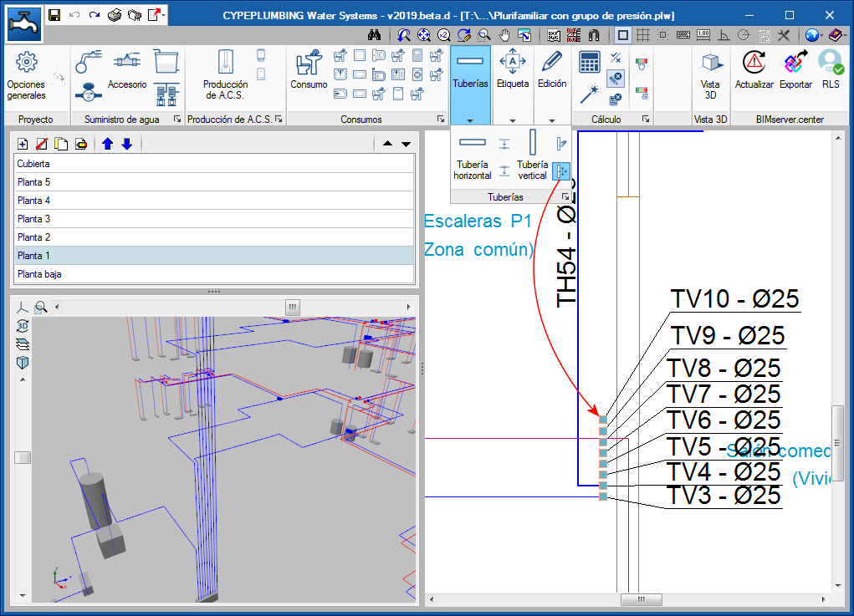Toggle the keyboard coordinate entry icon

point(683,35)
